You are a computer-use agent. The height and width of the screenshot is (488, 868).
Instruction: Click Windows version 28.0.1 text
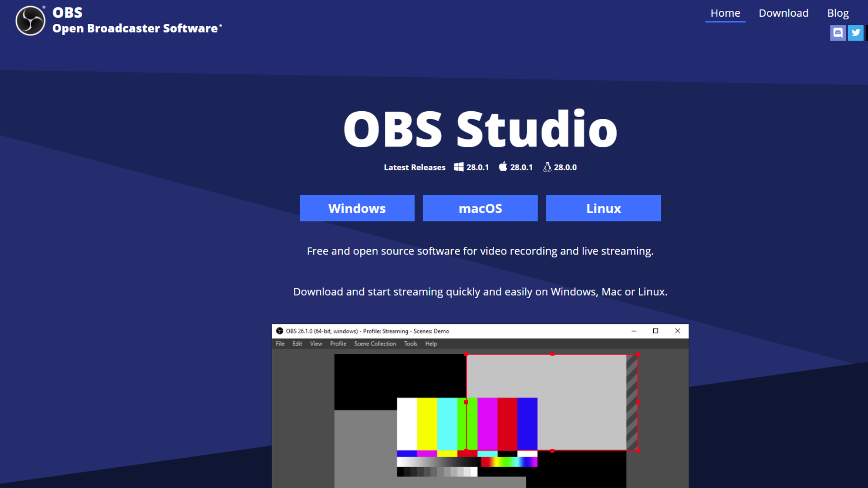[477, 167]
